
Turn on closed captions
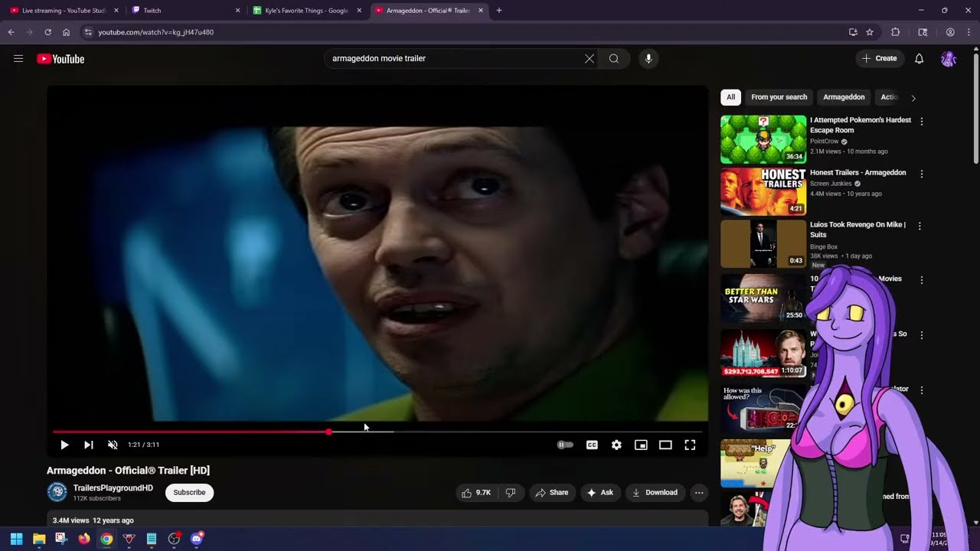click(x=592, y=445)
